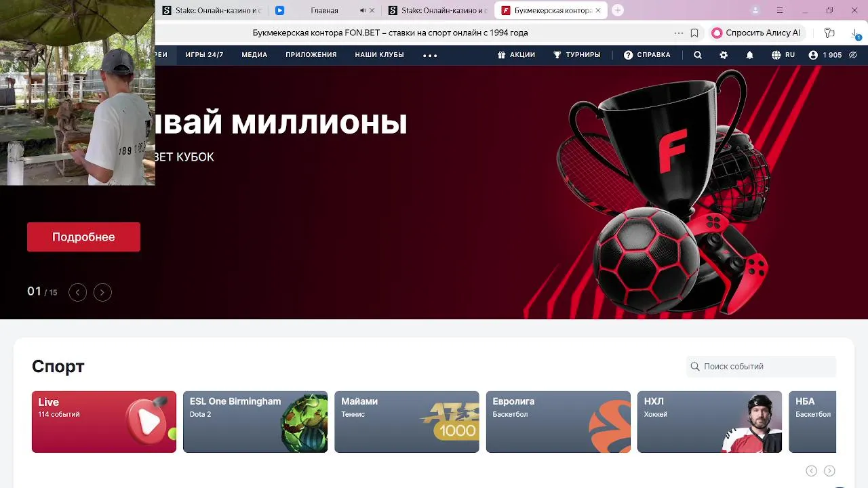Go to next banner slide arrow
Screen dimensions: 868x488
coord(102,292)
